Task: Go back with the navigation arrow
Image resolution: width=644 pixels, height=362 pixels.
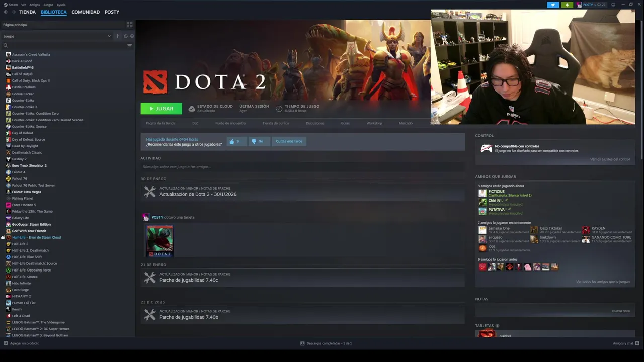Action: (x=6, y=12)
